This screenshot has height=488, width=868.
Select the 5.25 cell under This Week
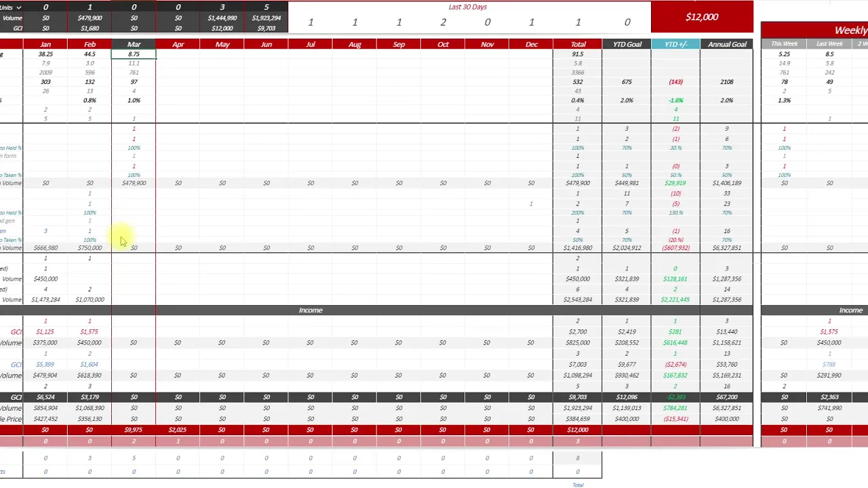tap(784, 54)
